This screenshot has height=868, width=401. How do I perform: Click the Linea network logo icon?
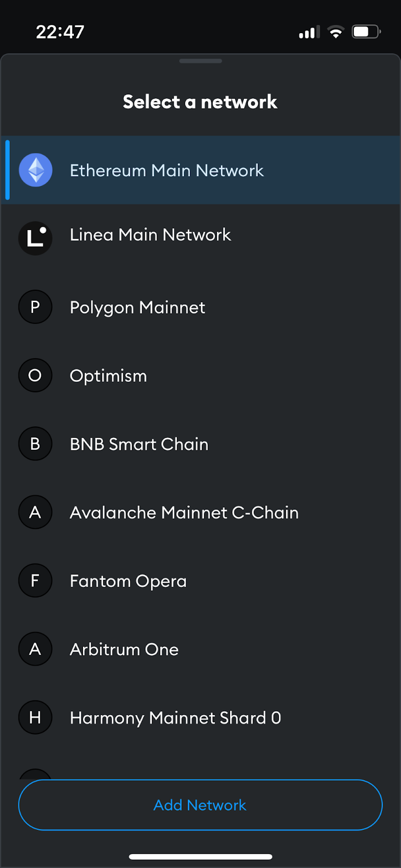coord(36,238)
